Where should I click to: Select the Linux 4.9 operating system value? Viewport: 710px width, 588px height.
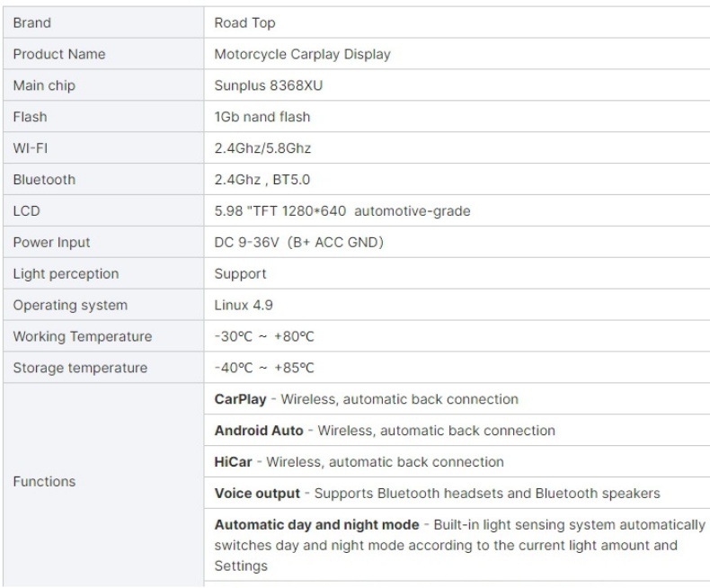(244, 305)
